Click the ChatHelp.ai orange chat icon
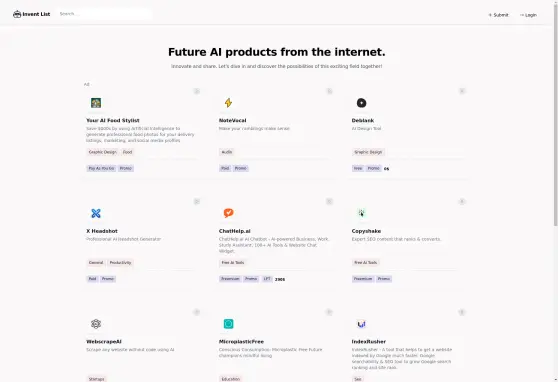The width and height of the screenshot is (558, 382). pyautogui.click(x=228, y=213)
